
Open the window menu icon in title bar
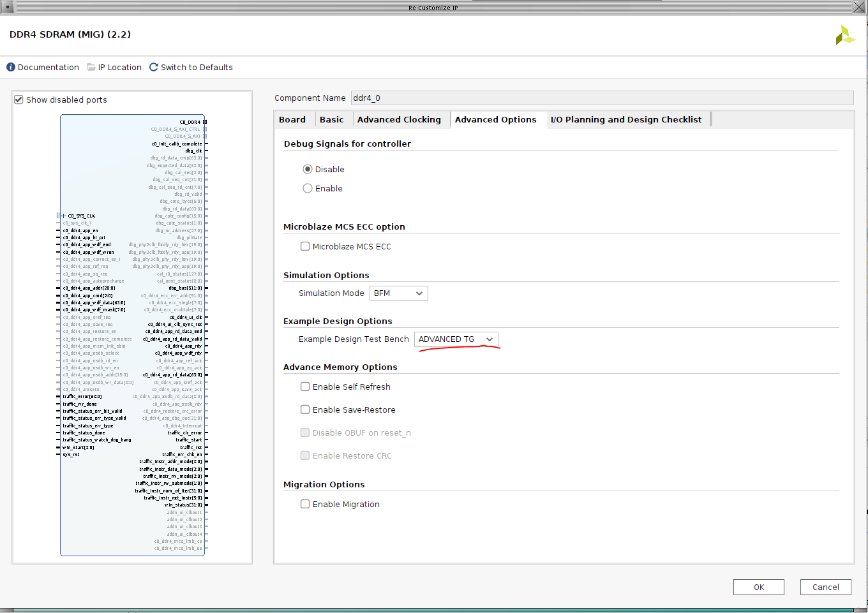point(8,8)
